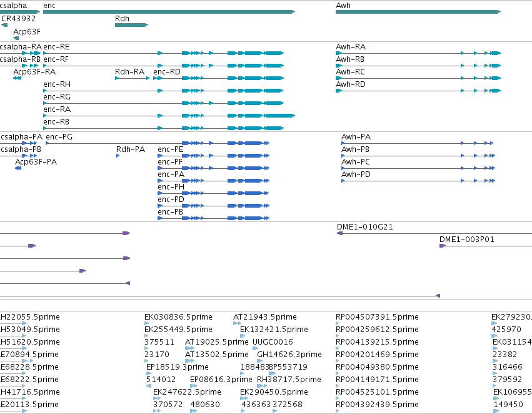Click the enc-RE transcript label
This screenshot has width=532, height=414.
pyautogui.click(x=56, y=46)
